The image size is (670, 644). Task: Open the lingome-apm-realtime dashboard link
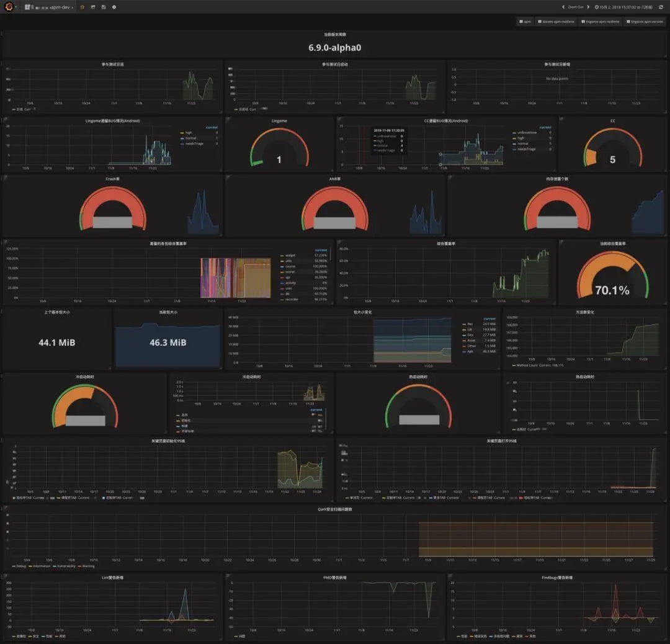[x=601, y=21]
